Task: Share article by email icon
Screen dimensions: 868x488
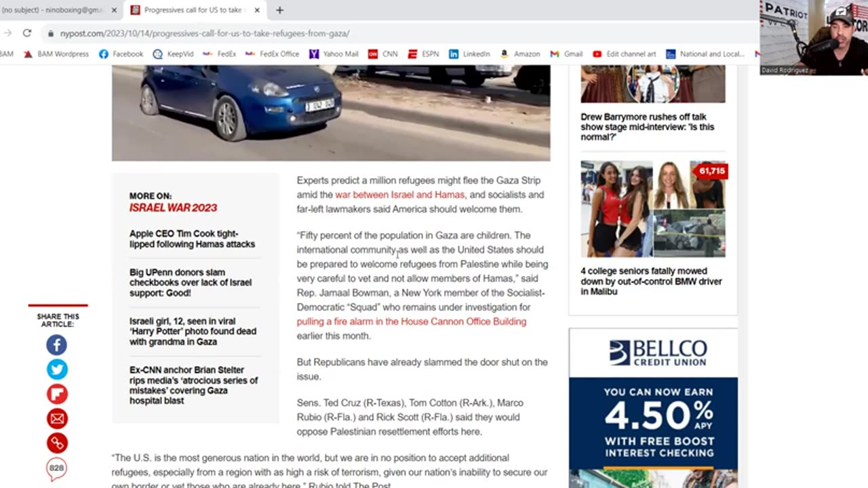Action: (57, 418)
